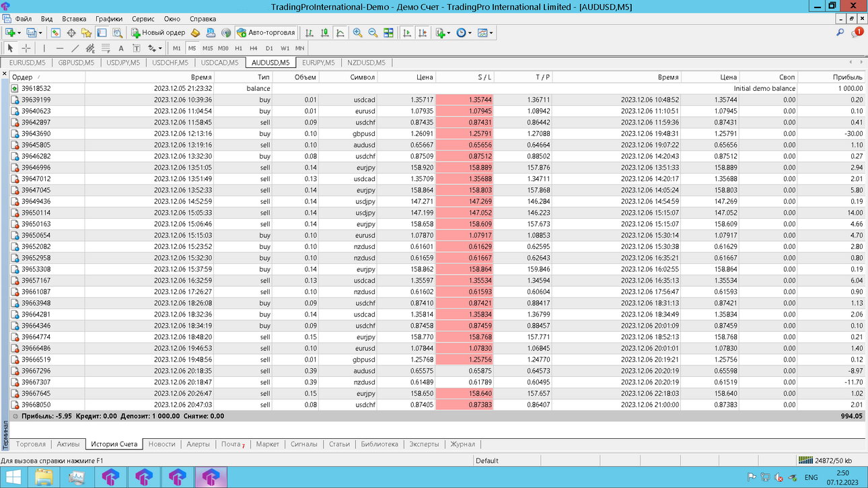Toggle the Авто-торговля button
The height and width of the screenshot is (488, 868).
coord(266,32)
